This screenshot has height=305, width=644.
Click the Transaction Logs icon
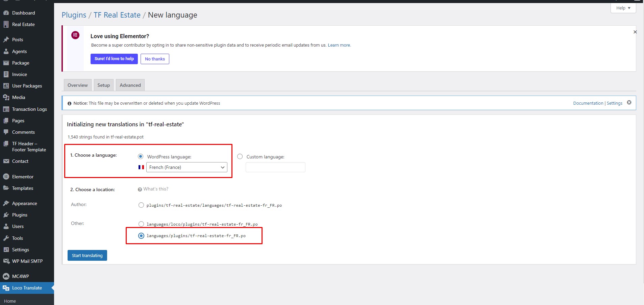coord(6,109)
